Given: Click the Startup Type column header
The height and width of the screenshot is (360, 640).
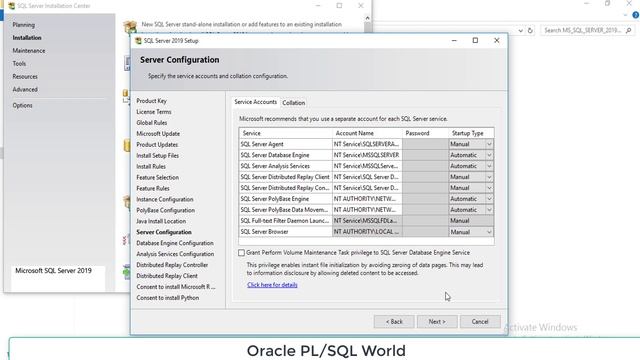Looking at the screenshot, I should [471, 133].
